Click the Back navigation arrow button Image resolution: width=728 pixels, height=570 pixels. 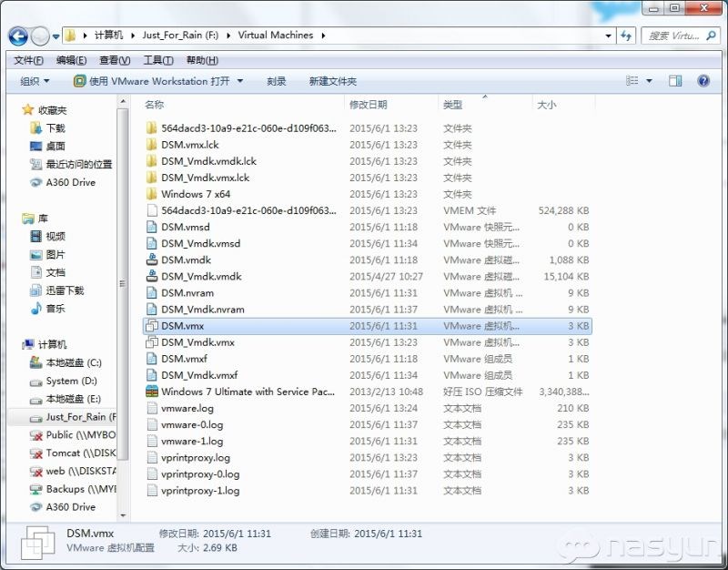18,36
